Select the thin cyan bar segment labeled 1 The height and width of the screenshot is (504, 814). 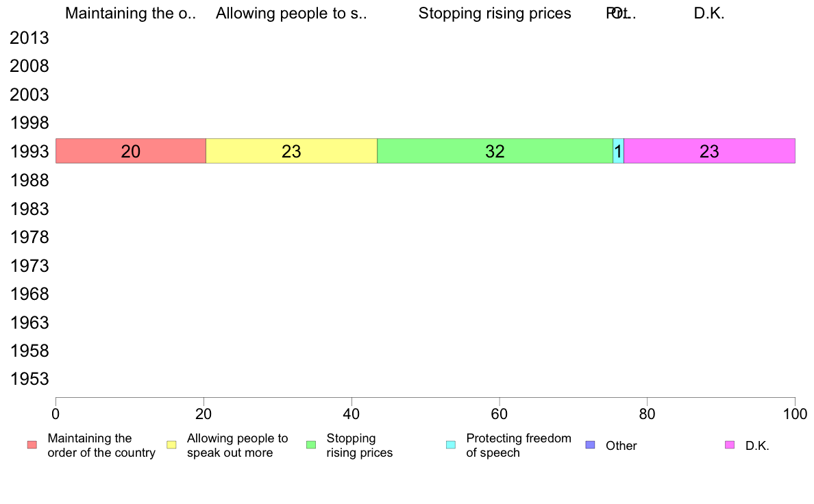[x=618, y=151]
